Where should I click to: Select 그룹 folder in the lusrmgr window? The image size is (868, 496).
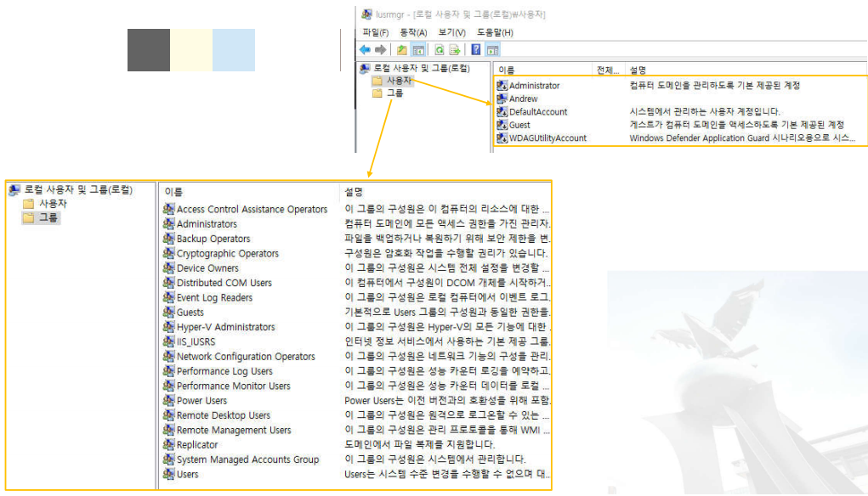coord(388,93)
